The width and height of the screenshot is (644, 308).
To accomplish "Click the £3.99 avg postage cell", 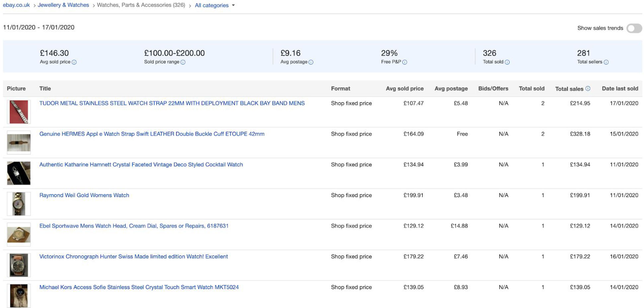I will (461, 165).
